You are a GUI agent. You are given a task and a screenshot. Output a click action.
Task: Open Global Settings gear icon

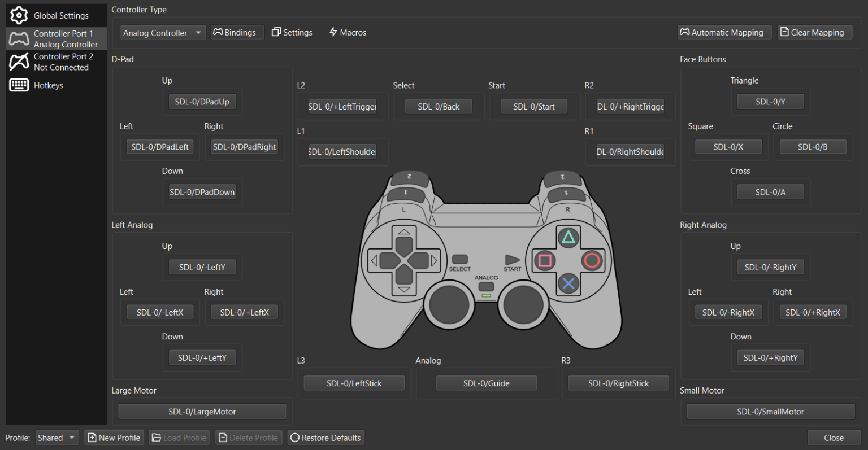[19, 15]
